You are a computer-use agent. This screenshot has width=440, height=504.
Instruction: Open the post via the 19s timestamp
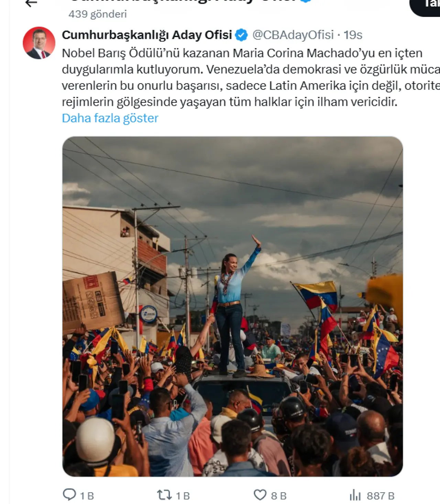pyautogui.click(x=353, y=35)
